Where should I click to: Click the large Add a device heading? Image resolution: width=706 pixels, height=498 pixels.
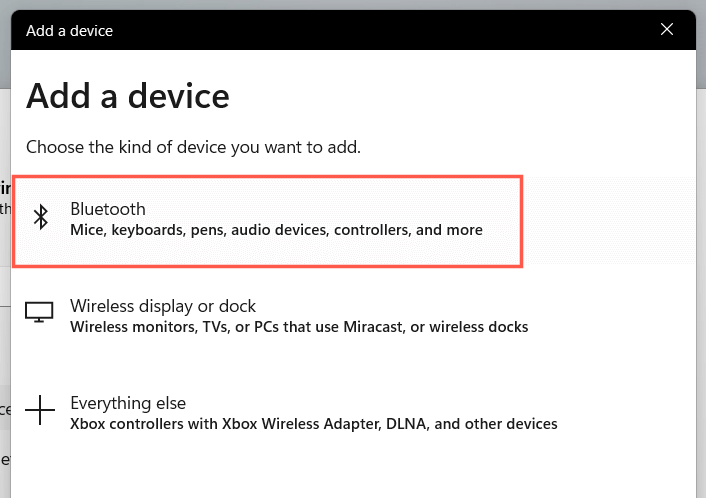tap(128, 96)
